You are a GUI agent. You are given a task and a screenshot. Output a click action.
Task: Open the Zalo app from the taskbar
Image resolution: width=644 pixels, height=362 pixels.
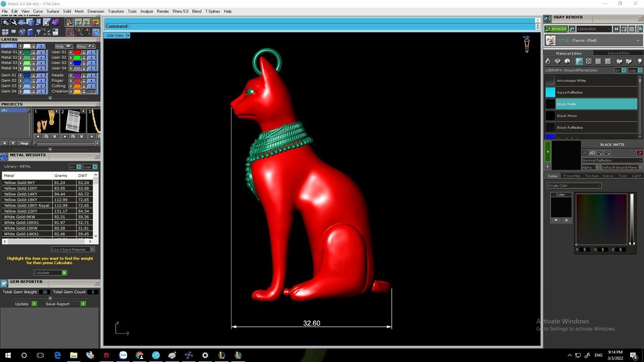point(123,355)
